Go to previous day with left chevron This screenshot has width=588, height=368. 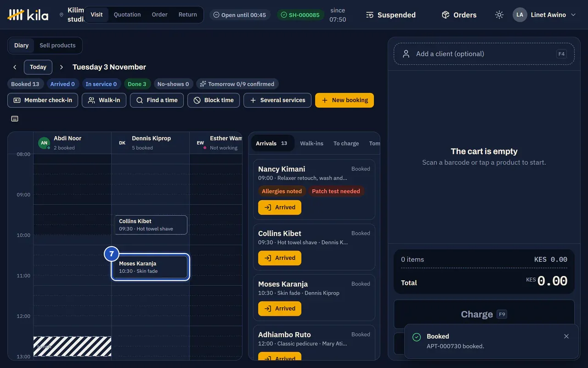pyautogui.click(x=15, y=67)
